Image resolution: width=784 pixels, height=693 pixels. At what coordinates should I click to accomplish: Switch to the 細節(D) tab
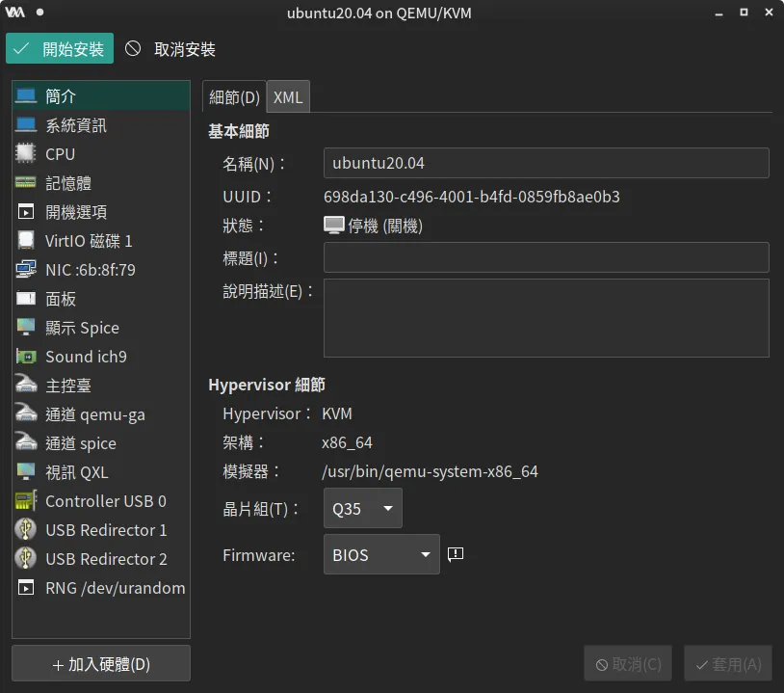[x=234, y=97]
